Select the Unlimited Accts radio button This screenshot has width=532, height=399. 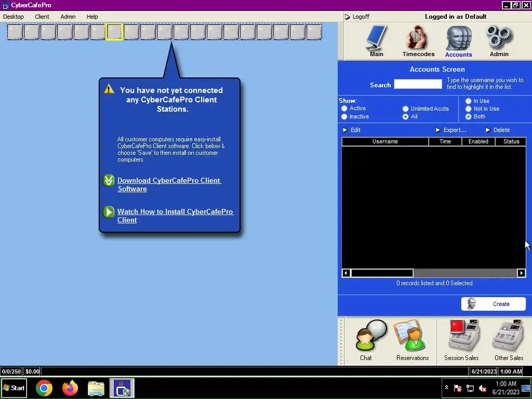[405, 109]
